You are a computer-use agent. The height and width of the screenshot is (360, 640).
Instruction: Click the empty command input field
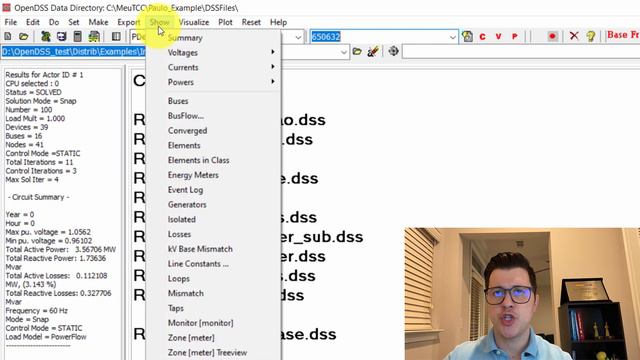click(x=520, y=52)
